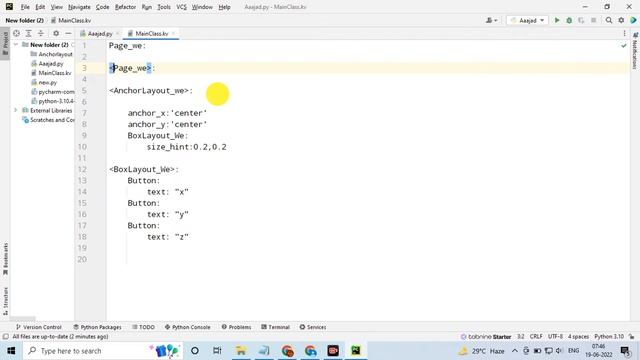Screen dimensions: 640x360
Task: Hide the Project panel with minus icon
Action: (x=68, y=33)
